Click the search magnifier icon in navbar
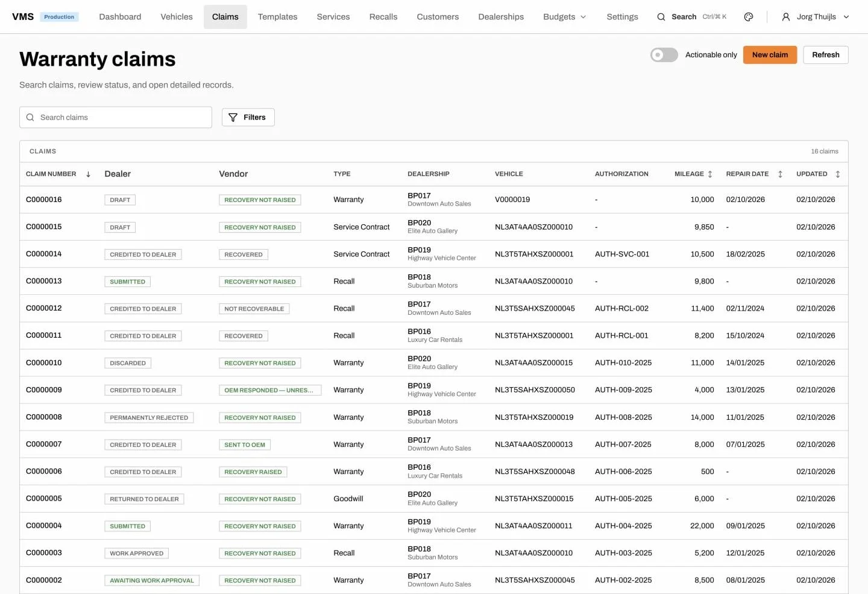This screenshot has width=868, height=594. (661, 17)
